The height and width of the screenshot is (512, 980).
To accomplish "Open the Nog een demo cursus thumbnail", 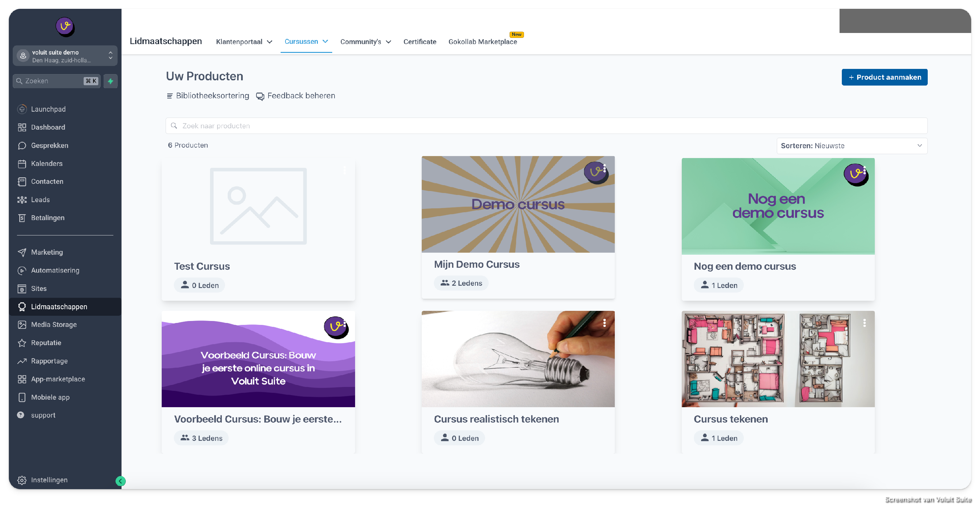I will (x=778, y=206).
